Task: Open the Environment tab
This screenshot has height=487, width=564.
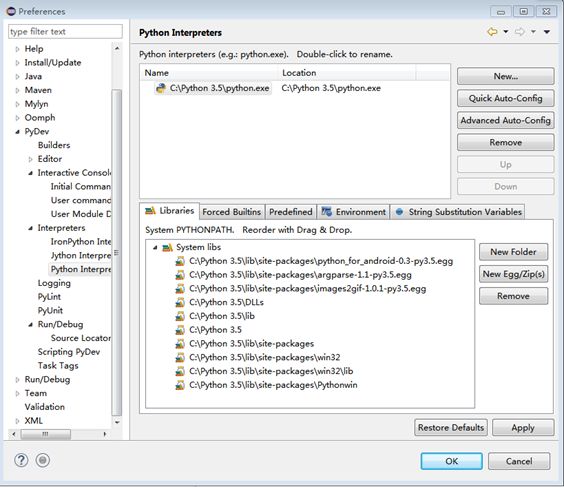Action: pyautogui.click(x=354, y=212)
